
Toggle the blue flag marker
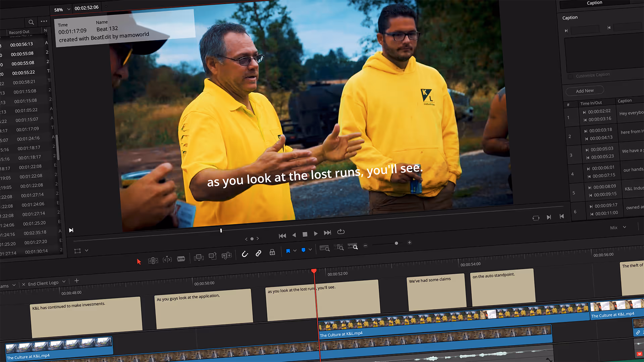288,250
